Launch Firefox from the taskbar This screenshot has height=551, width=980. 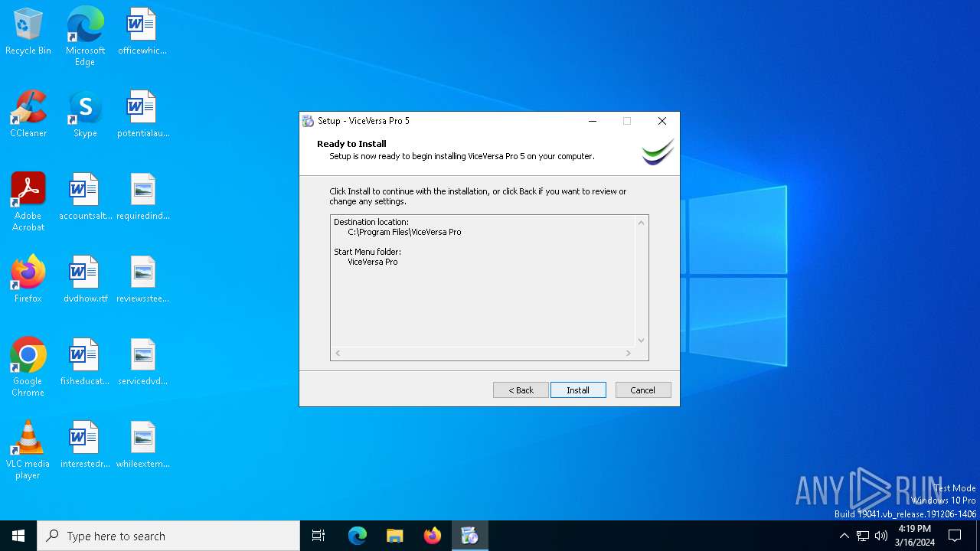click(x=433, y=536)
